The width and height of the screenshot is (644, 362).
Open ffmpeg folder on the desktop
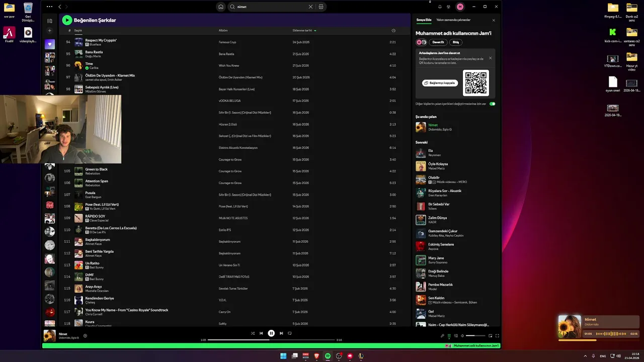[x=613, y=11]
